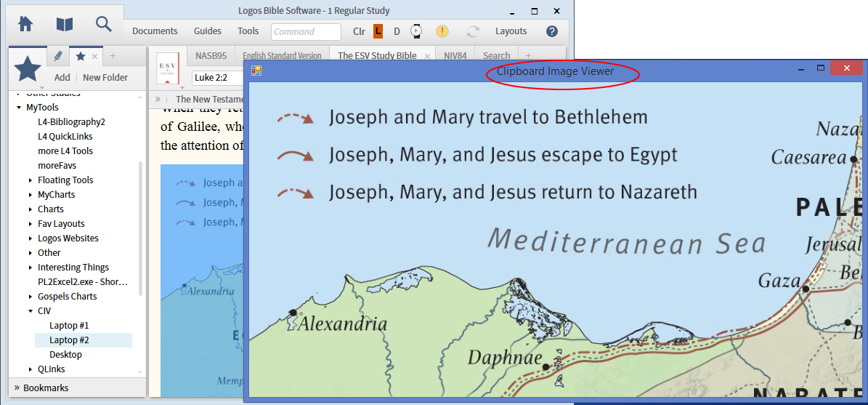The height and width of the screenshot is (405, 868).
Task: Click the D shortcut in toolbar
Action: (397, 31)
